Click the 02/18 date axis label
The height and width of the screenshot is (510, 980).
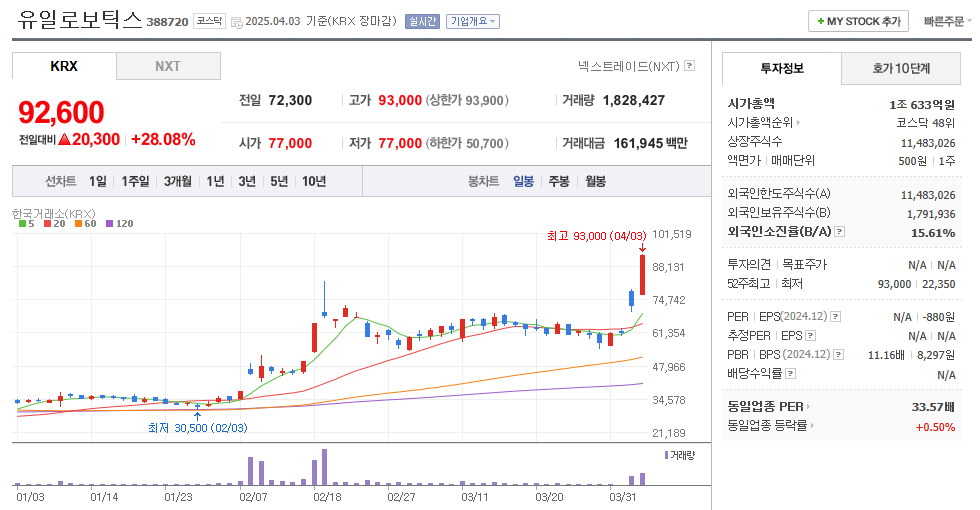click(328, 498)
